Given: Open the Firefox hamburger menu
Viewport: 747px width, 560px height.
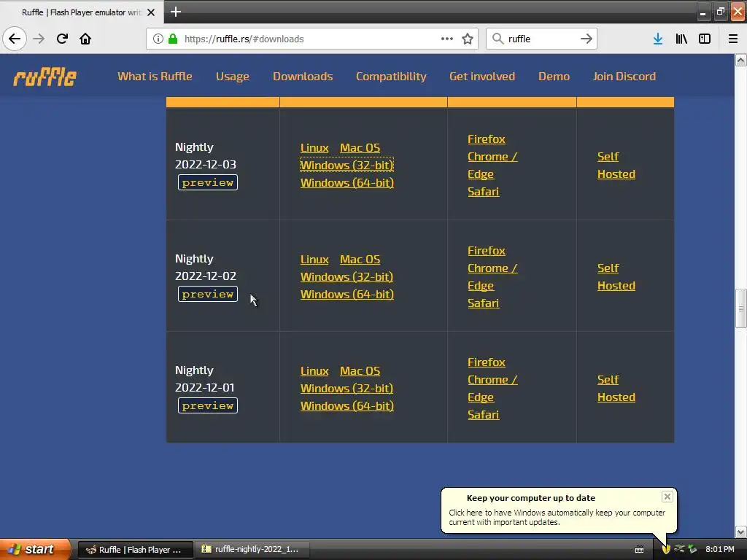Looking at the screenshot, I should pyautogui.click(x=733, y=39).
